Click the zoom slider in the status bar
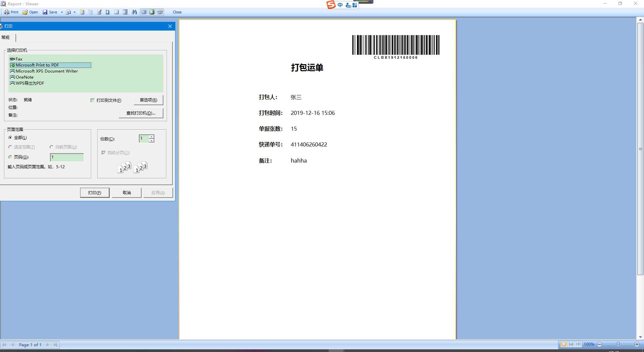Screen dimensions: 644x352 click(x=618, y=344)
